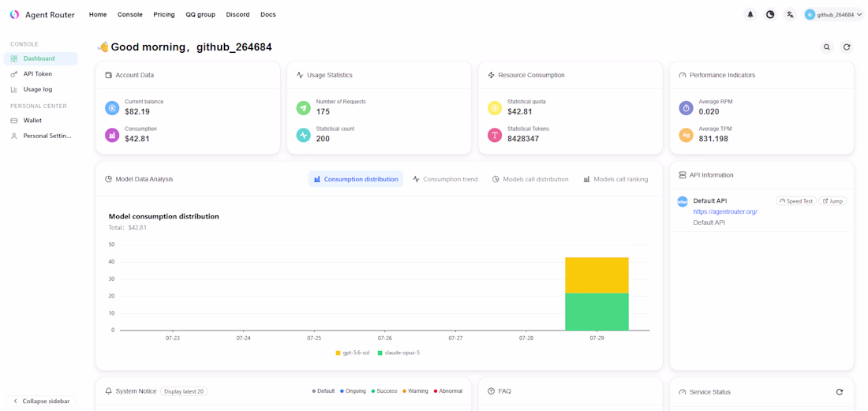Click the $82.19 balance value
The image size is (868, 411).
(137, 112)
